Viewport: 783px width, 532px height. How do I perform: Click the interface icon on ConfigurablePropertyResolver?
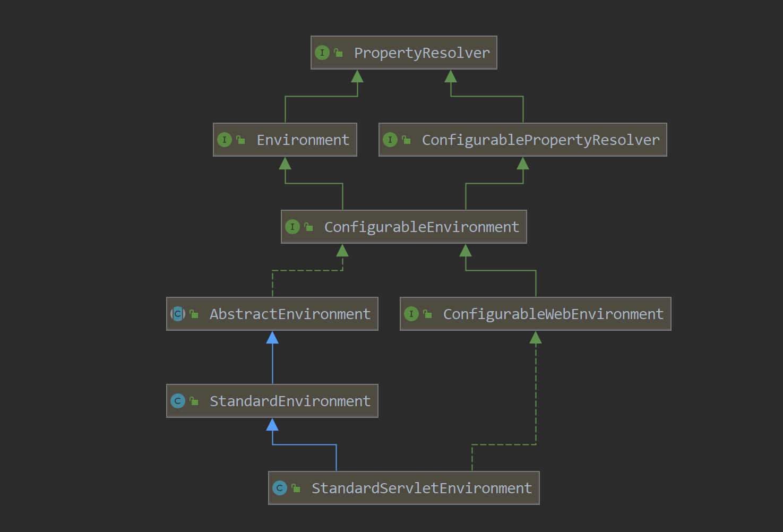(390, 140)
